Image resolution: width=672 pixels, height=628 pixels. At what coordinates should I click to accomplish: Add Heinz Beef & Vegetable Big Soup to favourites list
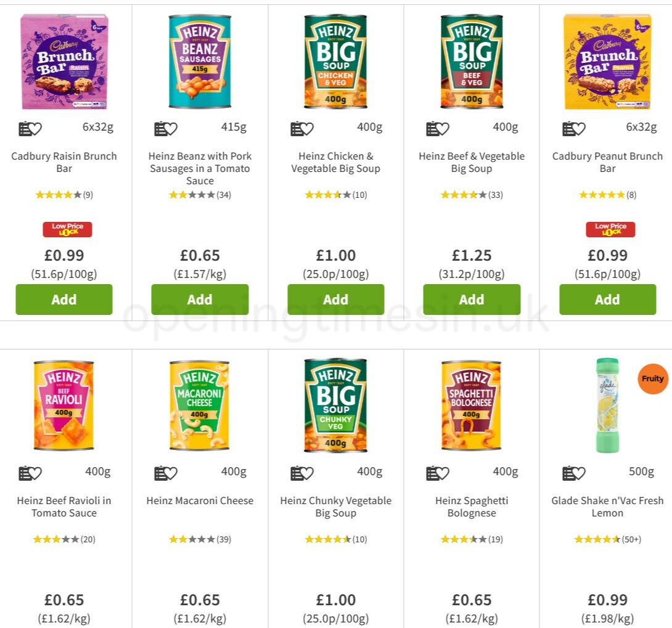[437, 128]
